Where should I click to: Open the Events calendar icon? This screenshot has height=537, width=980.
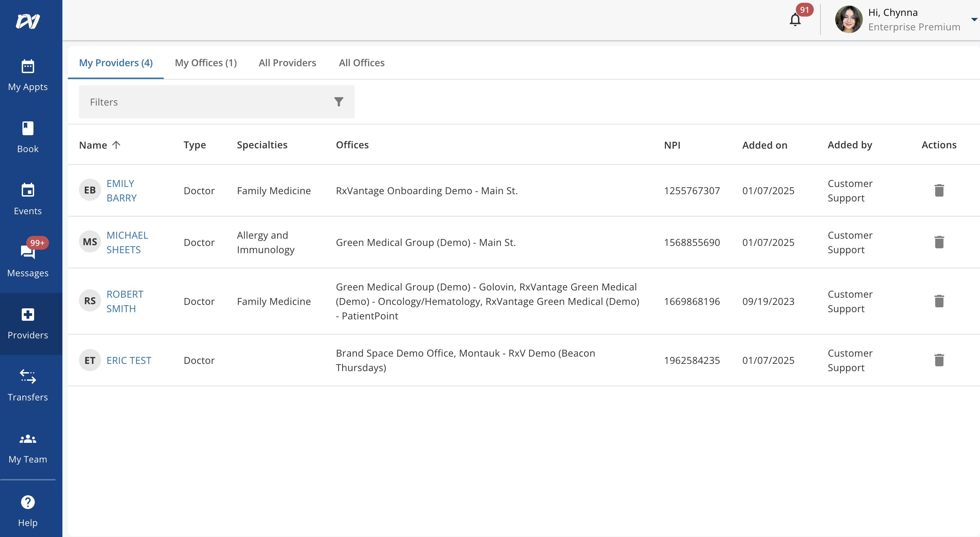point(28,190)
